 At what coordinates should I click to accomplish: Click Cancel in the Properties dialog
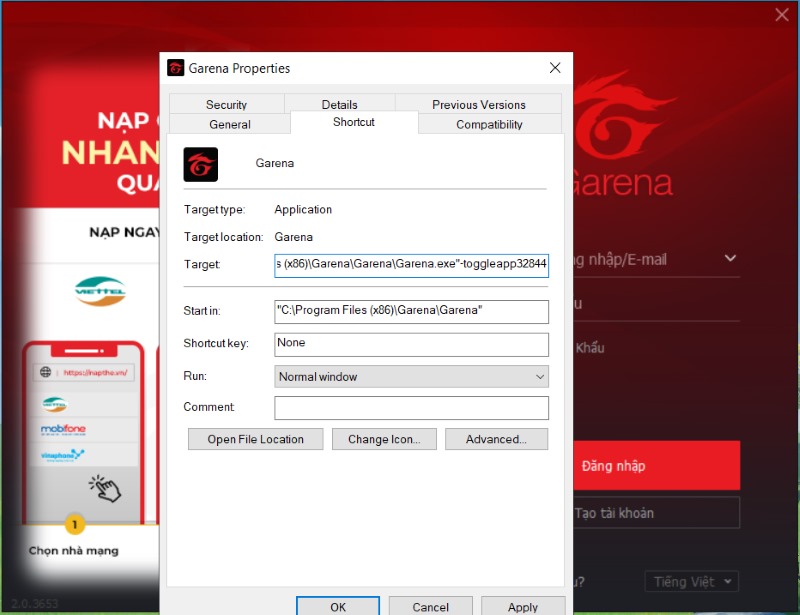point(431,606)
